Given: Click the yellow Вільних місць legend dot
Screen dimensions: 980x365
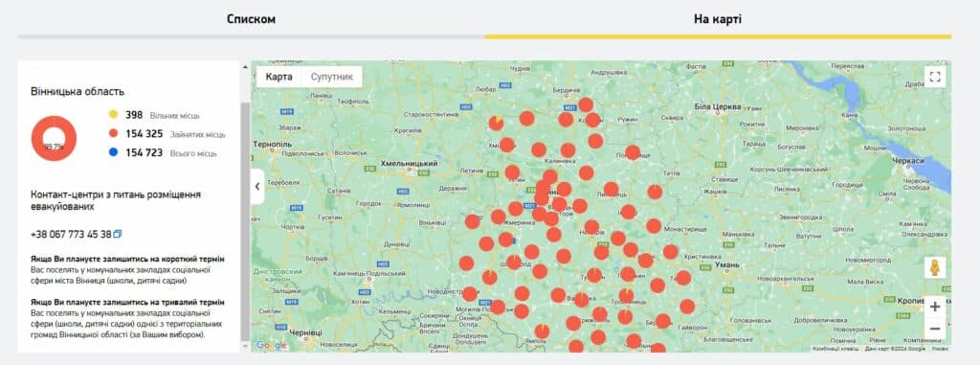Looking at the screenshot, I should point(113,115).
